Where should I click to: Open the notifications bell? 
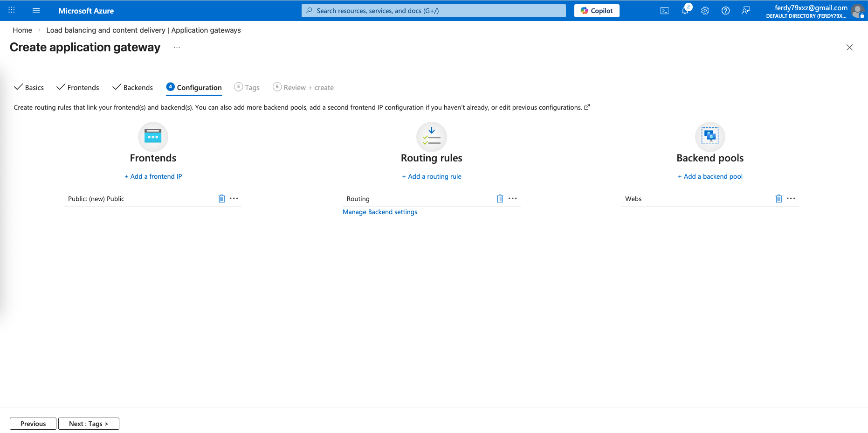685,11
